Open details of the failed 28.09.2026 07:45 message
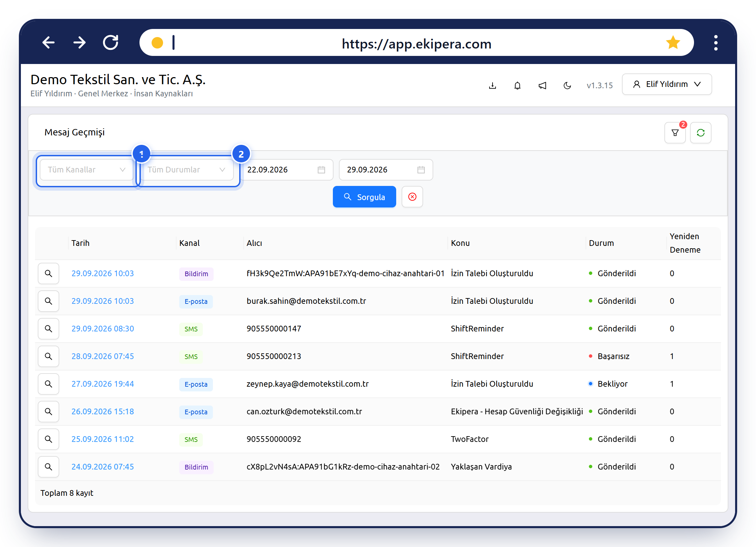The width and height of the screenshot is (756, 547). click(x=49, y=356)
